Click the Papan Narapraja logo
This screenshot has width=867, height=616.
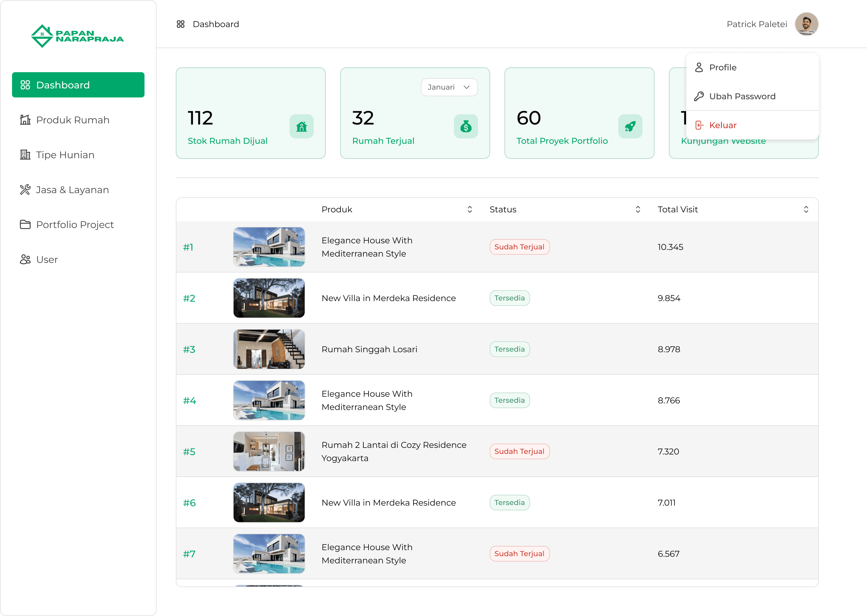click(x=77, y=36)
